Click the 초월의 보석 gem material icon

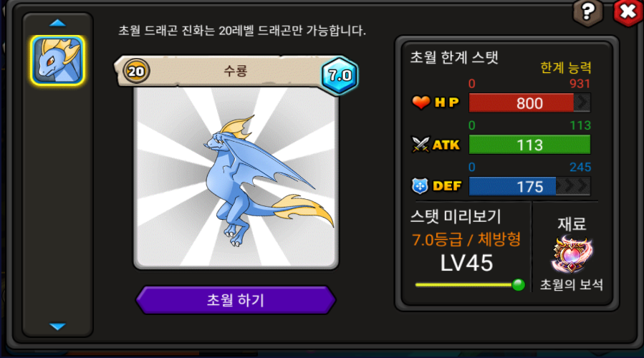572,255
